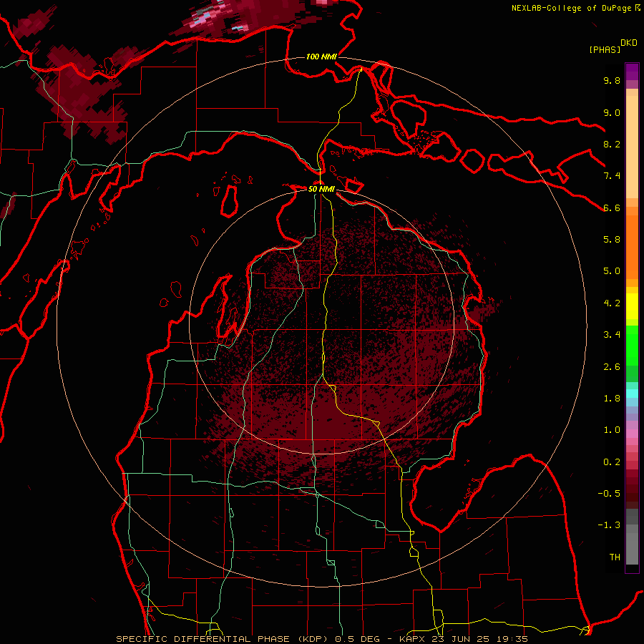644x644 pixels.
Task: Click the light peach band of the color bar
Action: (x=632, y=147)
